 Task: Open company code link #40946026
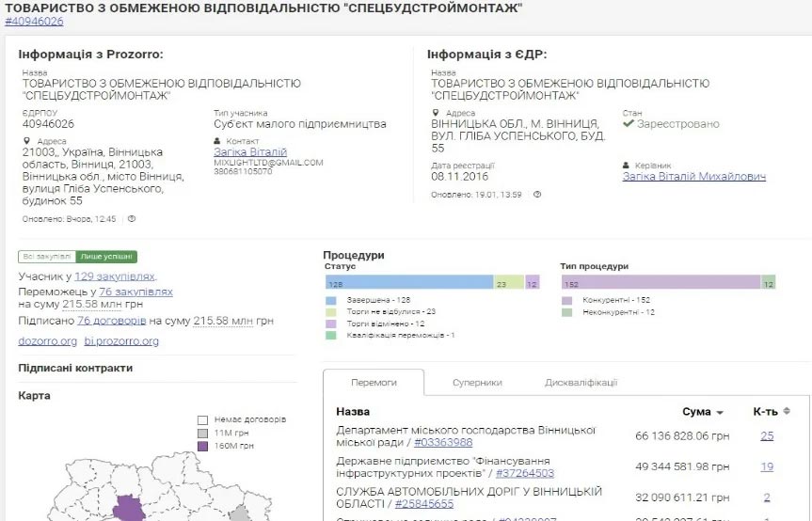tap(34, 21)
